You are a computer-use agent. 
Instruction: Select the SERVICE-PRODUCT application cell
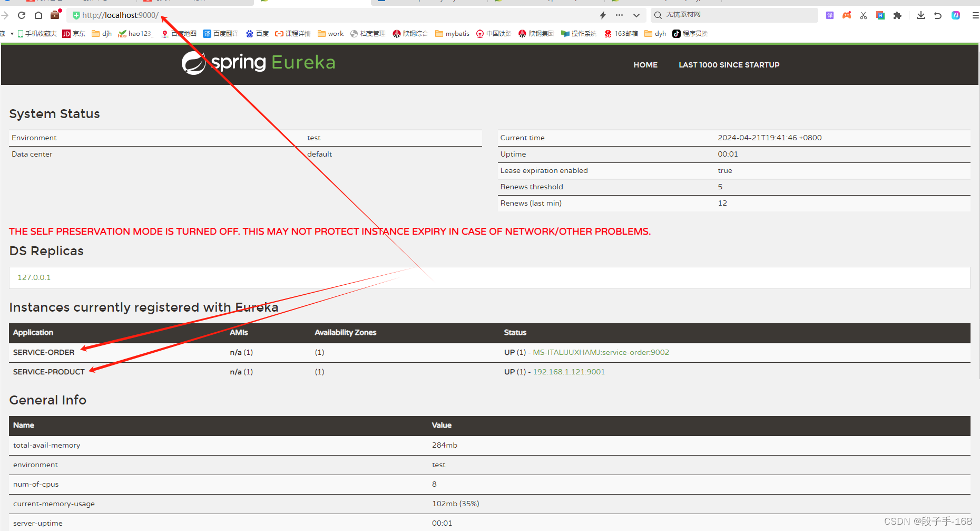point(49,372)
